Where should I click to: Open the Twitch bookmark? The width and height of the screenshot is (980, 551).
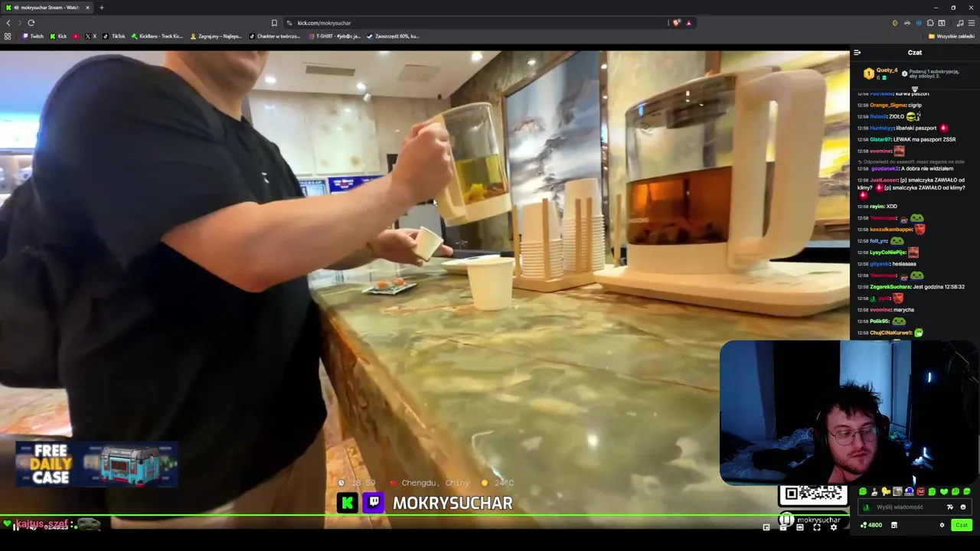(x=33, y=36)
